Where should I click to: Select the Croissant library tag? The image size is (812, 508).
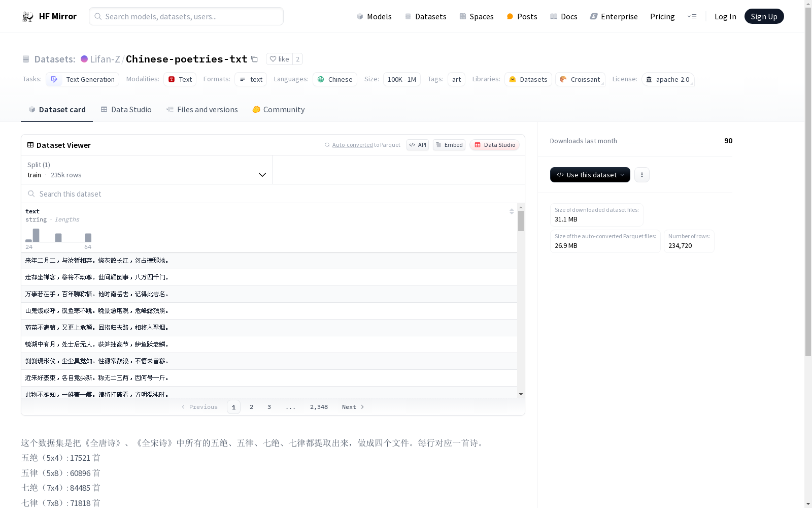click(x=580, y=79)
